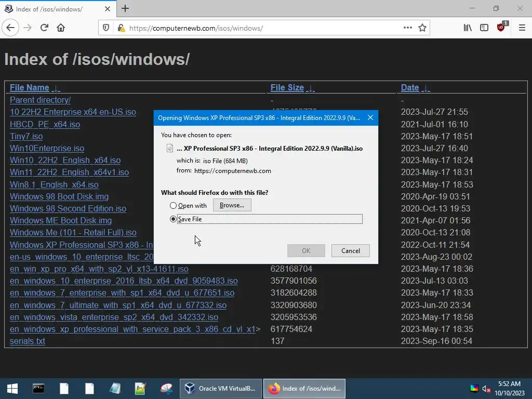This screenshot has width=532, height=399.
Task: Click the forward navigation arrow
Action: click(28, 28)
